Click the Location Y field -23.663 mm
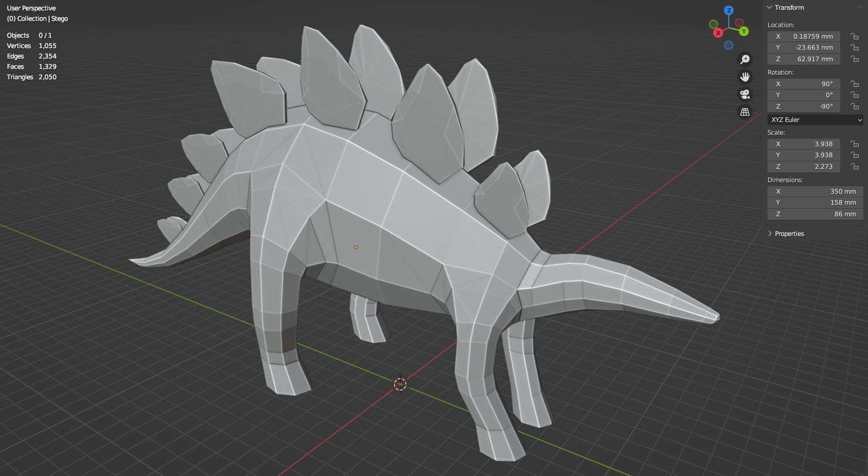The width and height of the screenshot is (868, 476). pyautogui.click(x=803, y=47)
